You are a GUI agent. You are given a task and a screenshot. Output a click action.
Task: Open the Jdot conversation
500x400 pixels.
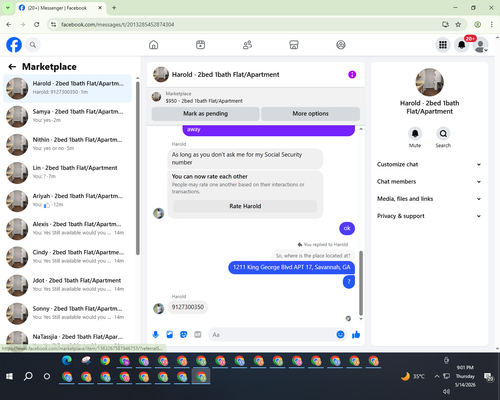(x=67, y=286)
